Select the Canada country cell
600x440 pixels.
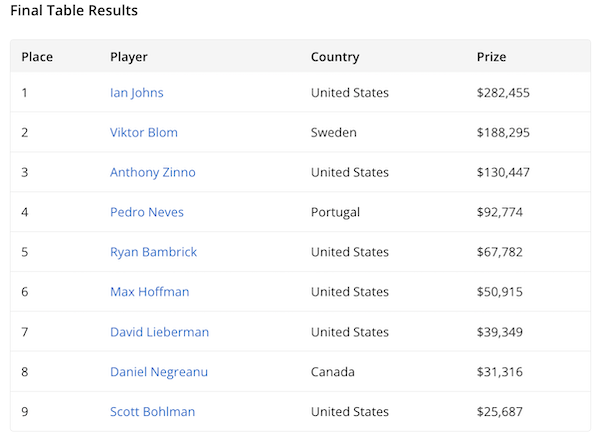333,372
